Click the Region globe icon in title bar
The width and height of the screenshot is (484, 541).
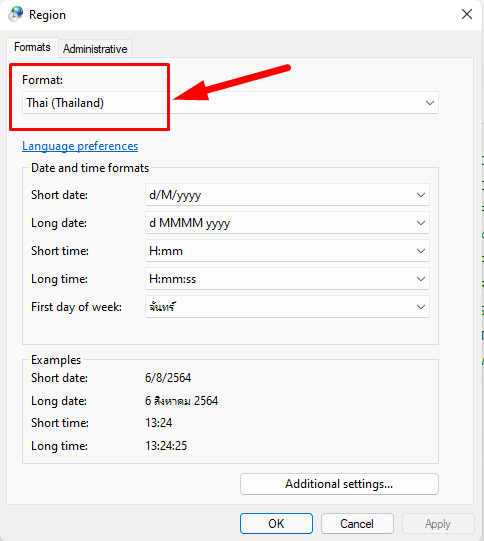pos(16,14)
